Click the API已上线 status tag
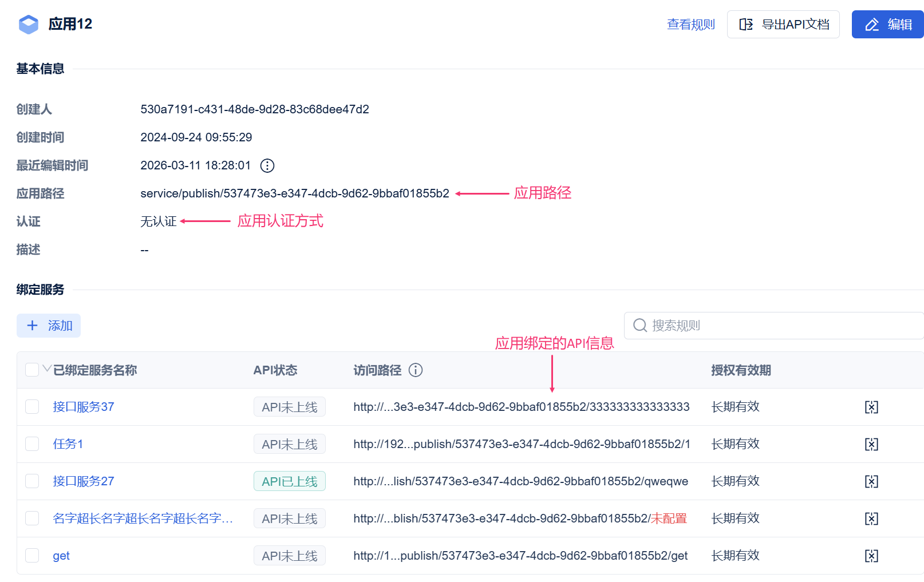924x582 pixels. tap(290, 481)
